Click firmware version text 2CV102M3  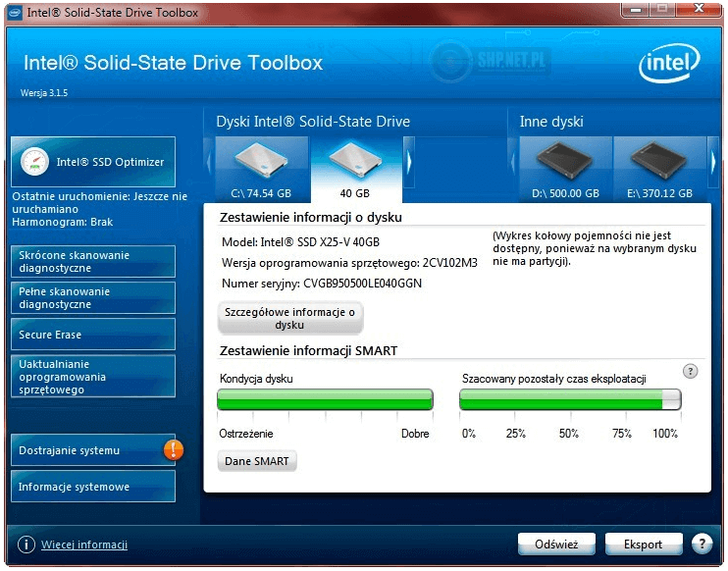coord(449,263)
